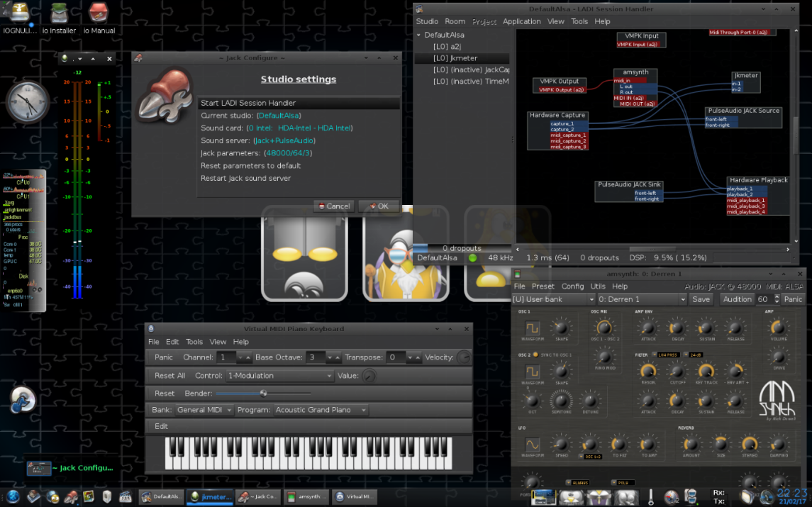
Task: Click the amsynth volume knob
Action: (778, 328)
